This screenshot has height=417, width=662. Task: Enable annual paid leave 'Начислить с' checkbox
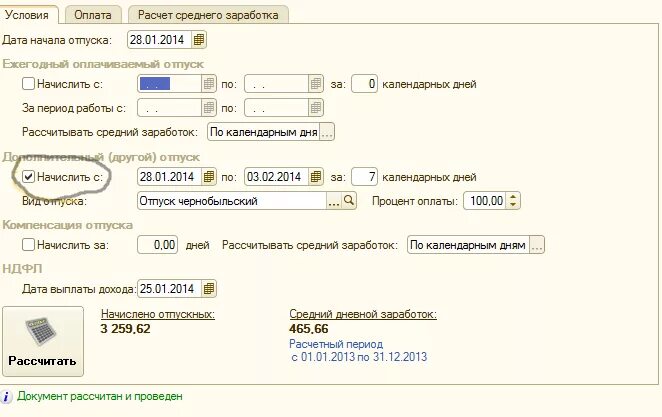pyautogui.click(x=28, y=84)
